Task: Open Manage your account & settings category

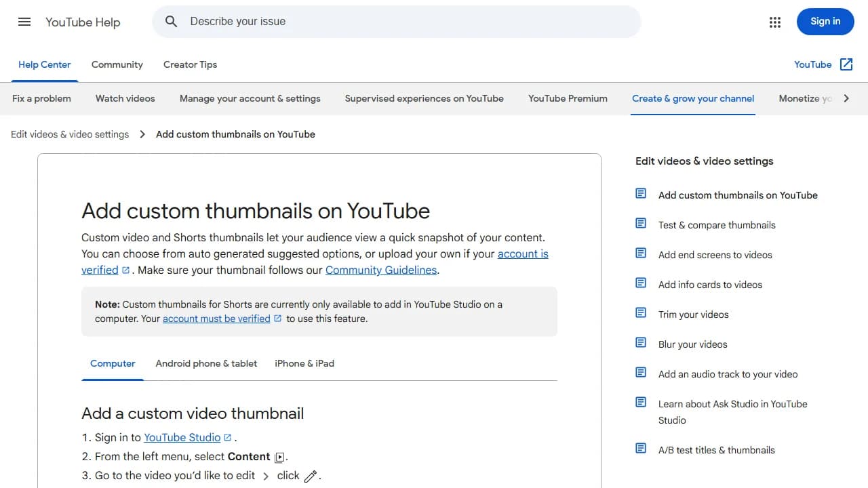Action: (x=250, y=99)
